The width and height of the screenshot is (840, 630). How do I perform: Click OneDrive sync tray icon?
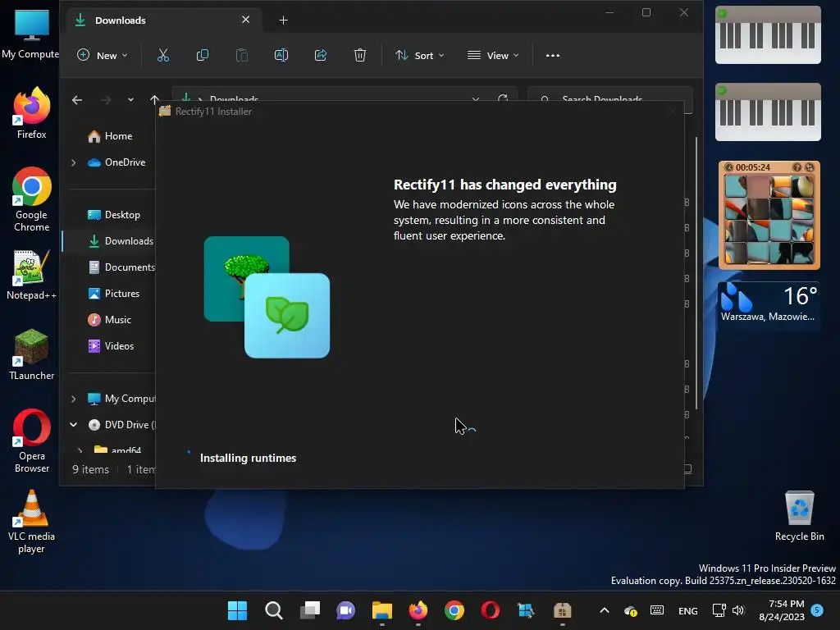point(631,610)
